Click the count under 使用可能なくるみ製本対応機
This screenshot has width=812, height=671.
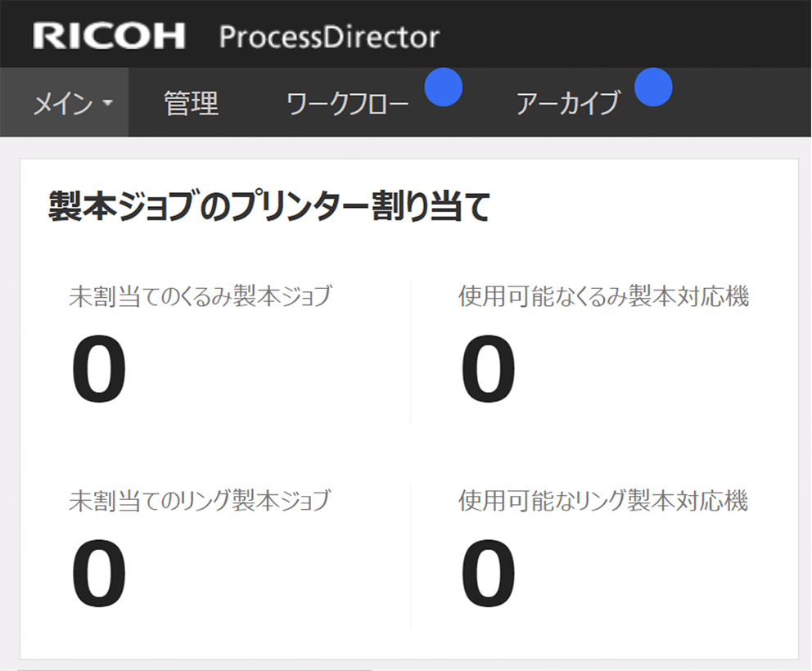[488, 370]
